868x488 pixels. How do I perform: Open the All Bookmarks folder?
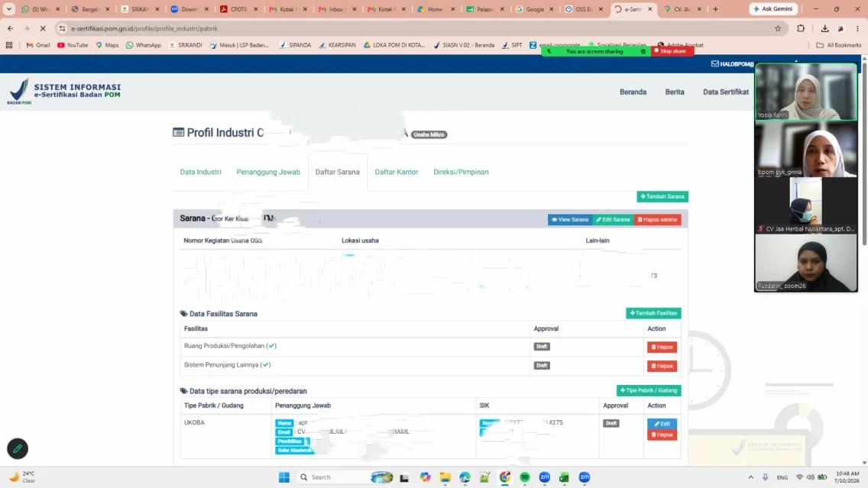pos(839,45)
